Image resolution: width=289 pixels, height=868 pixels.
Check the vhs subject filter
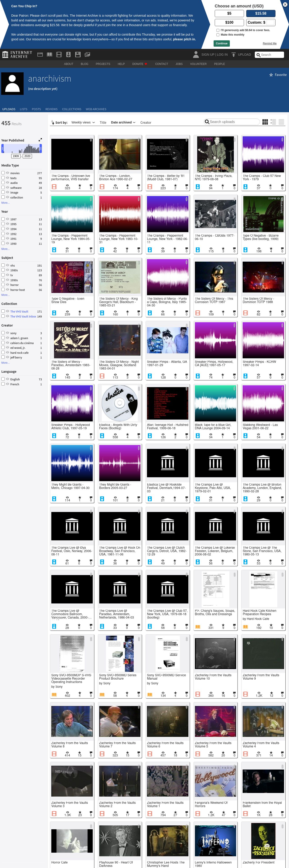tap(3, 265)
